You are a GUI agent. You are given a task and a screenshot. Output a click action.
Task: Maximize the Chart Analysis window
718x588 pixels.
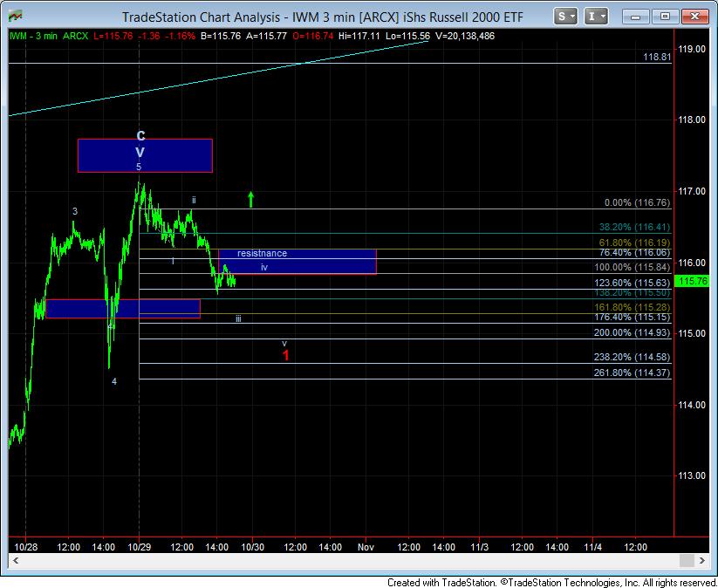(x=665, y=17)
